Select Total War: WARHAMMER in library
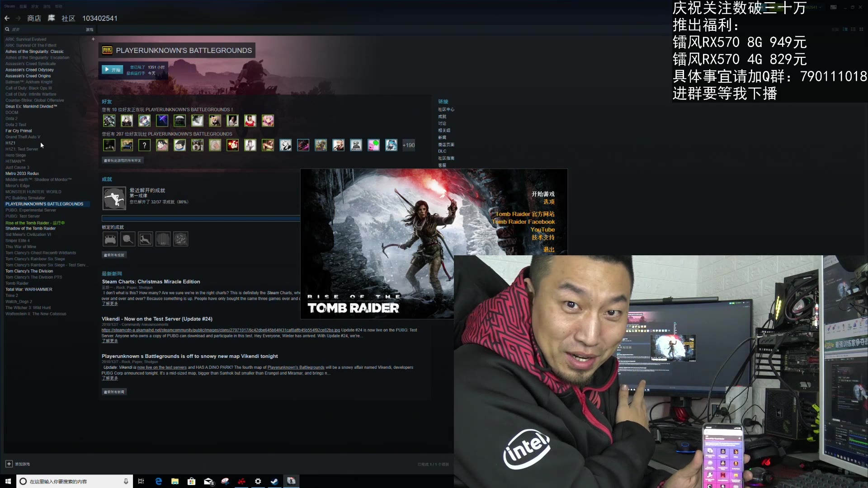This screenshot has width=868, height=488. [x=28, y=289]
